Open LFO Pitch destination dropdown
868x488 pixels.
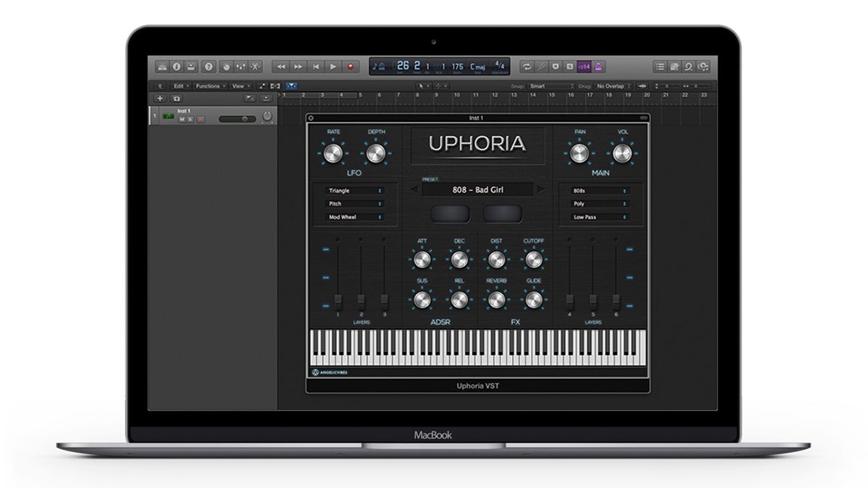[x=354, y=204]
